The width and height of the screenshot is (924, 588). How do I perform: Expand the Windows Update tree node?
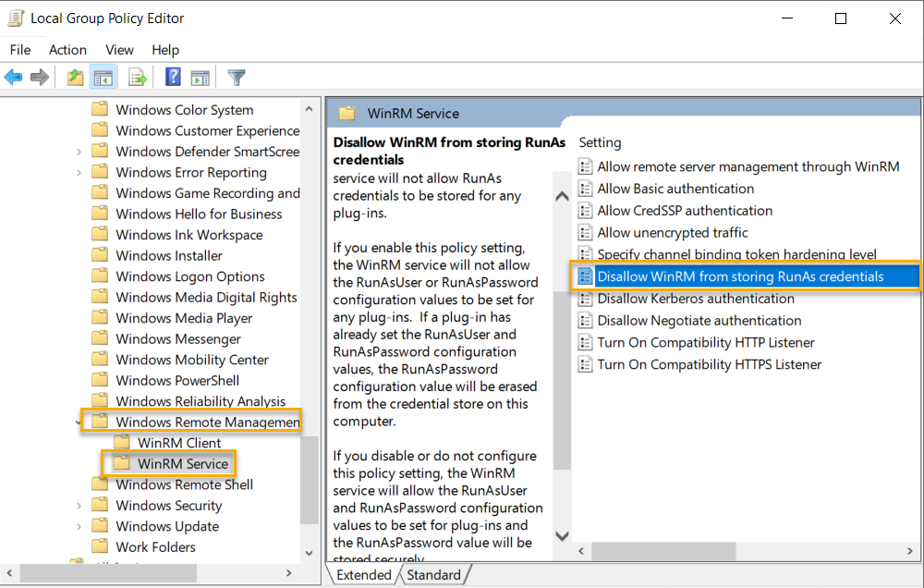79,527
